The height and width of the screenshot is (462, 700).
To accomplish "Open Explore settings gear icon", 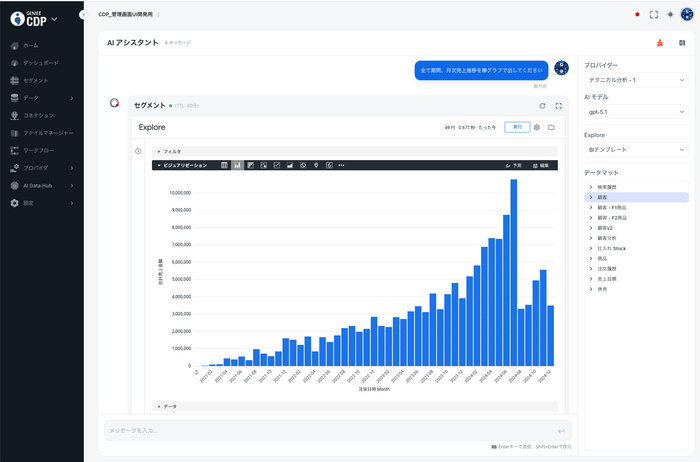I will 537,127.
